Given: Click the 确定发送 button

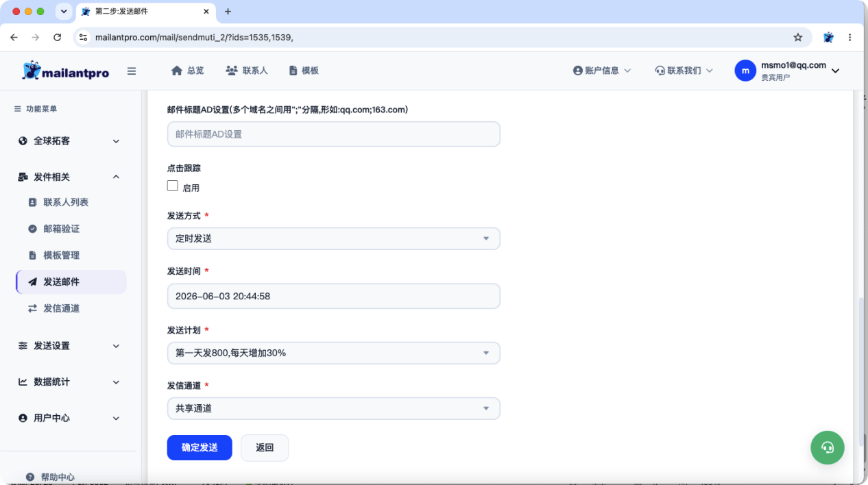Looking at the screenshot, I should pos(200,447).
